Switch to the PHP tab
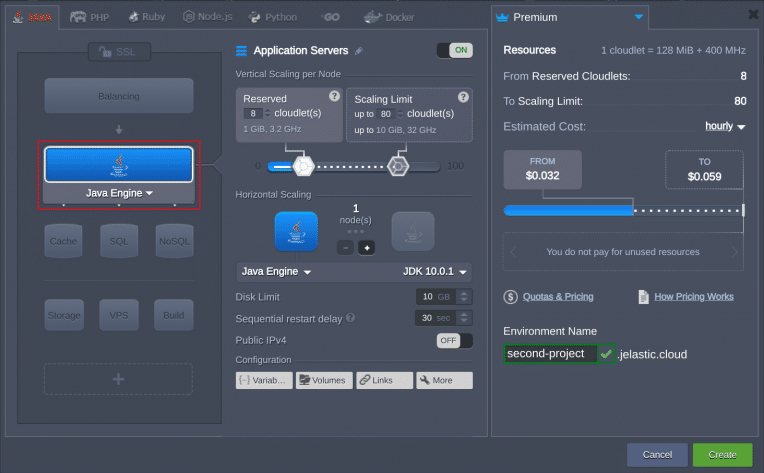Screen dimensions: 764x473 point(90,17)
